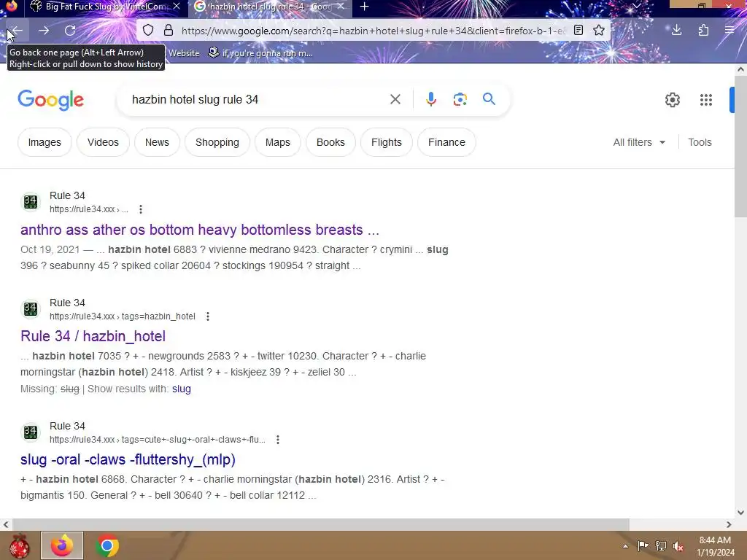Click horizontal scrollbar left arrow

pos(6,524)
